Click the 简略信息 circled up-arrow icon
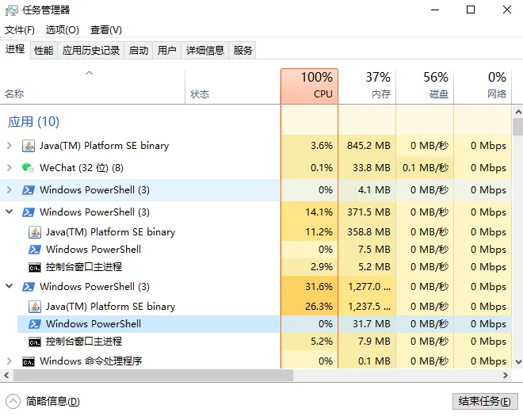 pos(13,401)
